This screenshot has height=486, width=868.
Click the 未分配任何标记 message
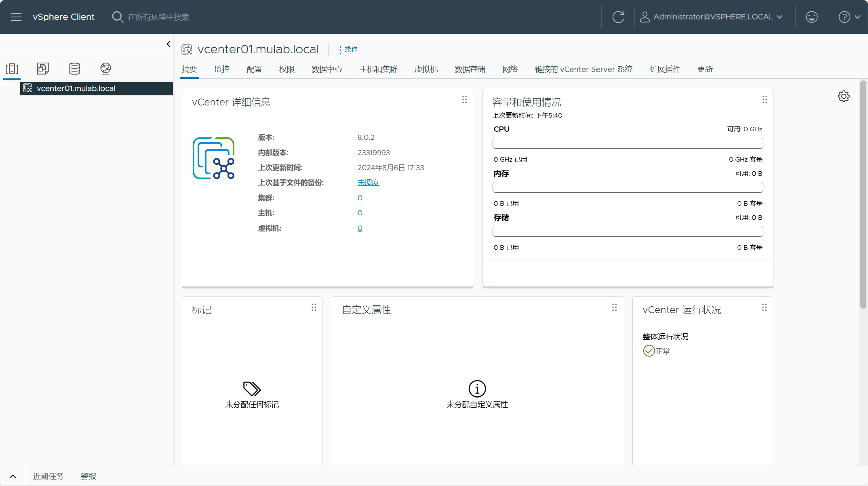click(252, 404)
